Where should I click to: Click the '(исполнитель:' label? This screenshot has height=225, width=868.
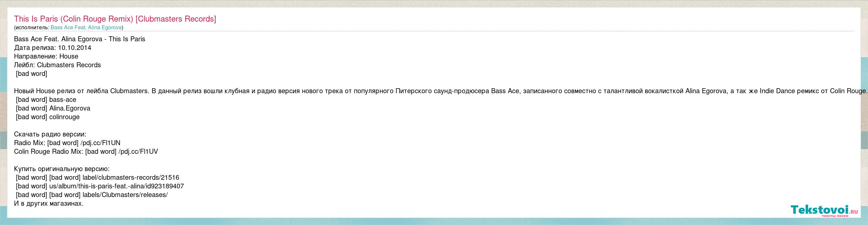click(32, 28)
